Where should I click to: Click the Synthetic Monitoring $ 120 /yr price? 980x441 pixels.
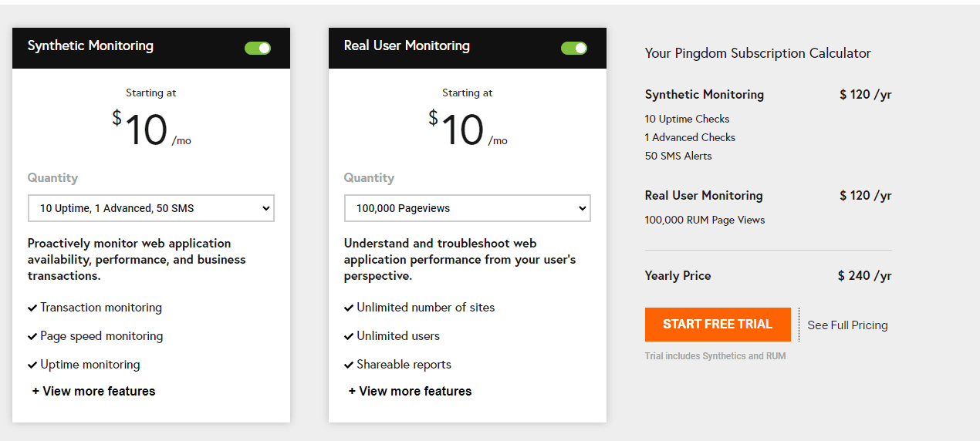pyautogui.click(x=865, y=95)
